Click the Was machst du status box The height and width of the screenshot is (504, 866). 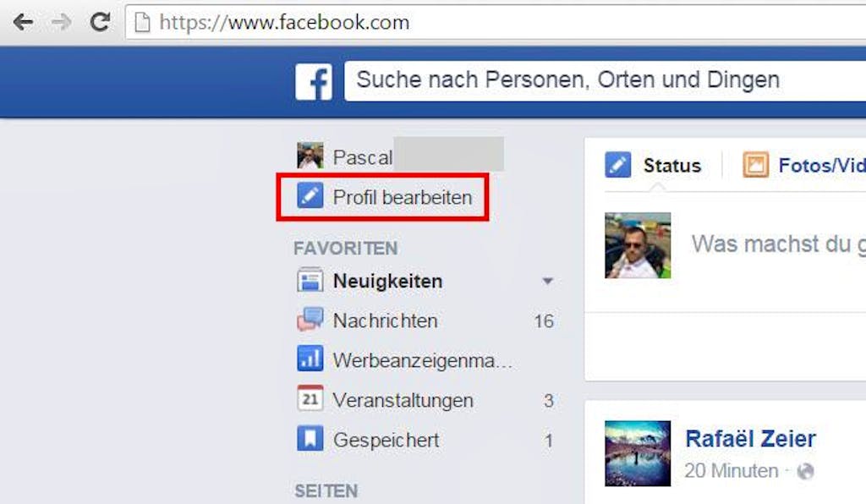coord(778,244)
